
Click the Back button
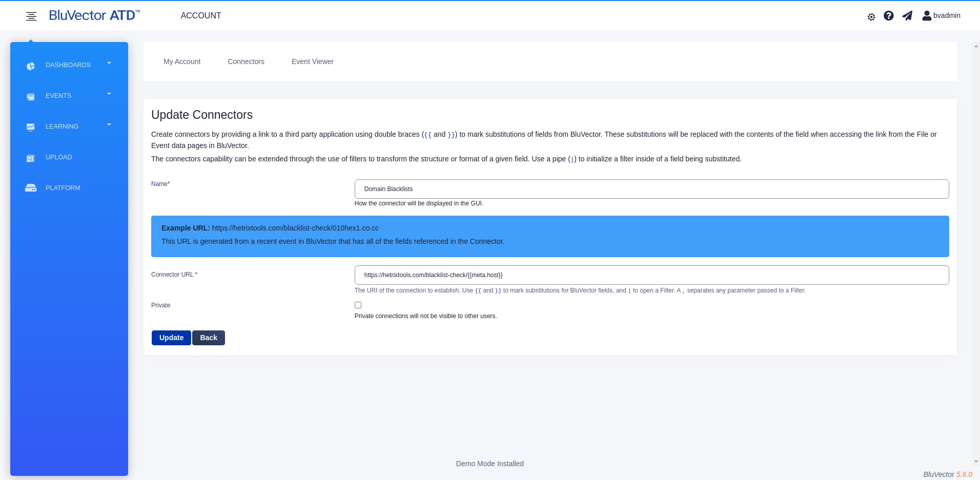[209, 338]
